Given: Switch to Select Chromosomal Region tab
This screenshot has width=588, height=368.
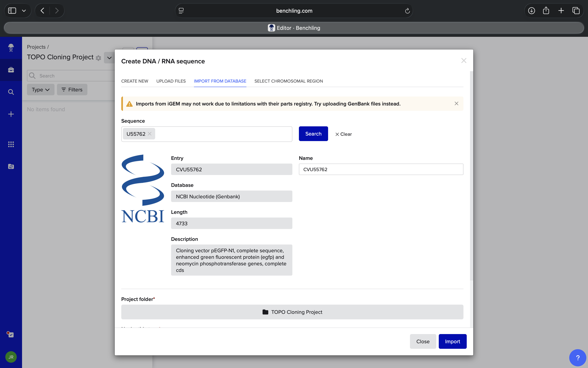Looking at the screenshot, I should coord(289,81).
